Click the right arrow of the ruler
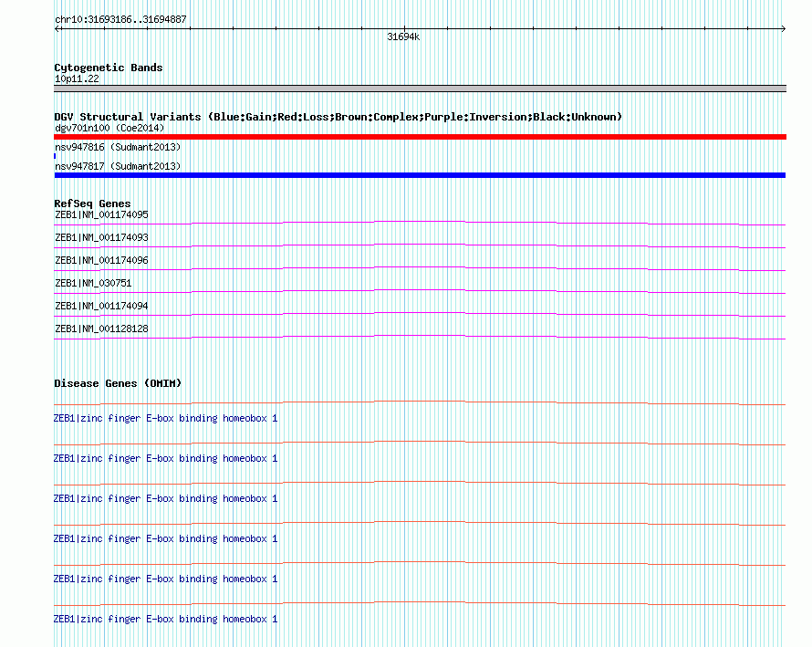 click(783, 29)
